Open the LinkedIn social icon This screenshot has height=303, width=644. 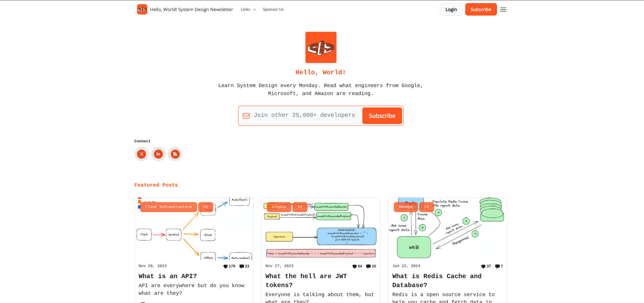(158, 154)
